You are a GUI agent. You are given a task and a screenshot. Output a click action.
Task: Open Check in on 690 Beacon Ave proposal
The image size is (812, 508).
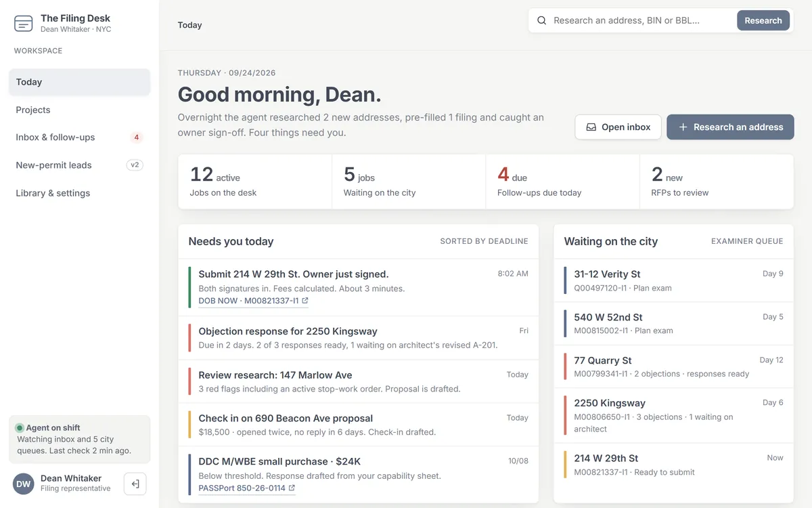(359, 425)
